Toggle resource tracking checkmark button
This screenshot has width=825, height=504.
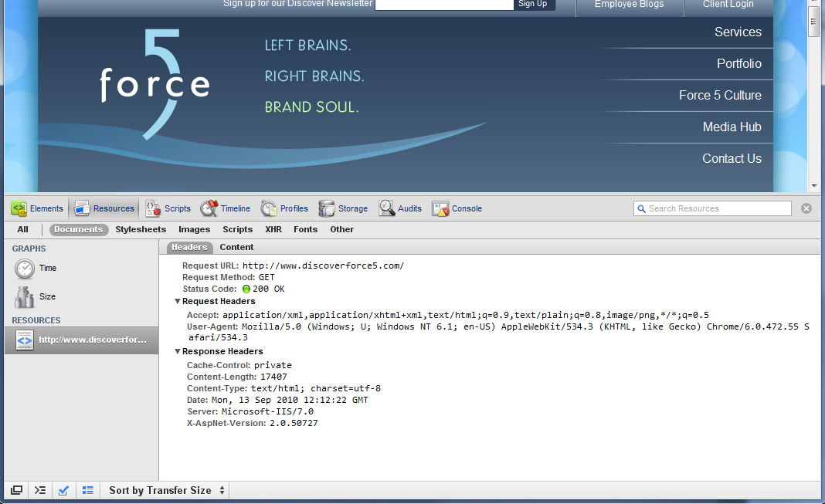pyautogui.click(x=63, y=490)
